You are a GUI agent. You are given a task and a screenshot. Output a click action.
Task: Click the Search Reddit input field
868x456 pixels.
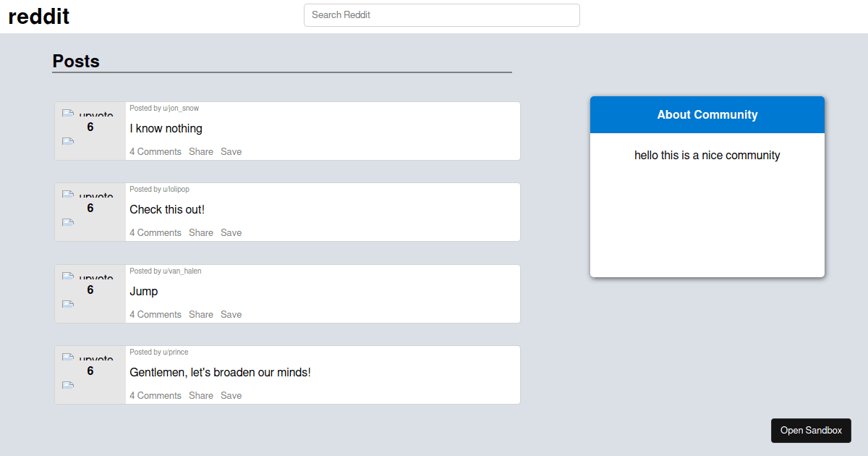click(x=441, y=15)
